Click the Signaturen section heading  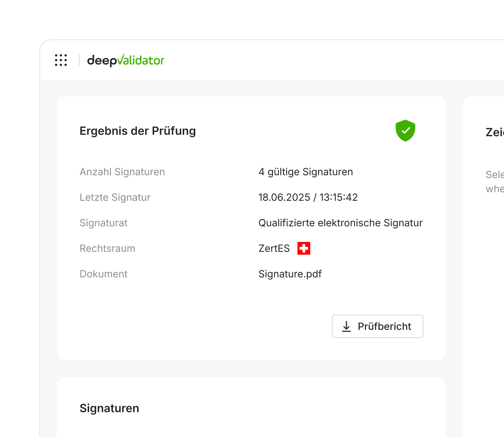pos(109,408)
